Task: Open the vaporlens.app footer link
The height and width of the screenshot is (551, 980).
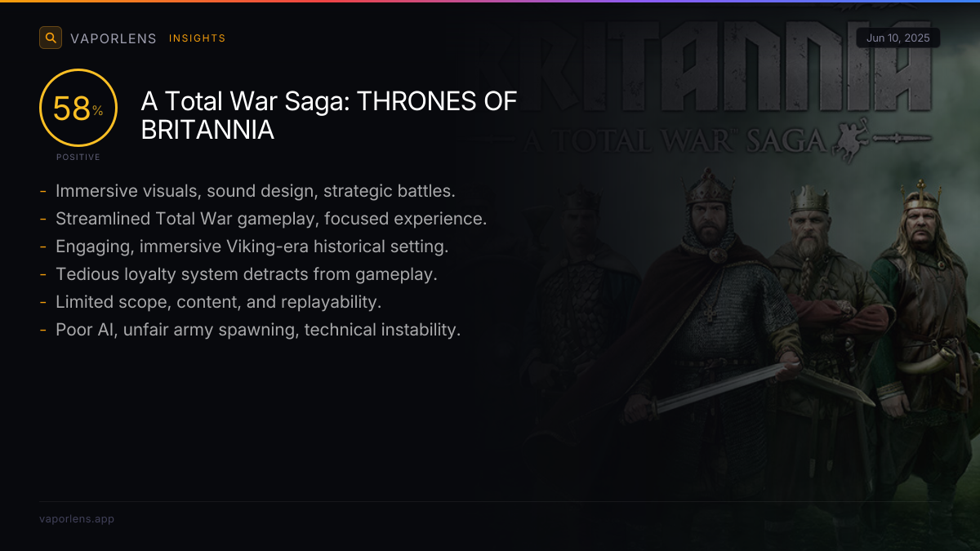Action: coord(77,518)
